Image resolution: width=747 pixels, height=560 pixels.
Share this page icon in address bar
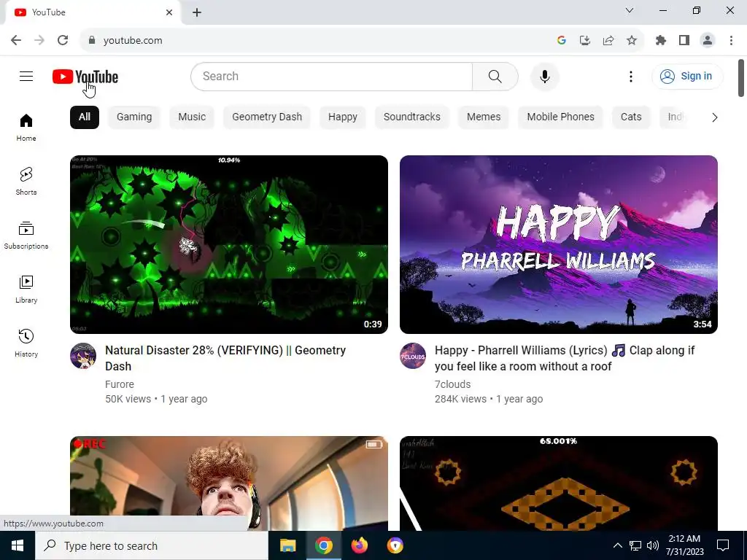[x=608, y=40]
